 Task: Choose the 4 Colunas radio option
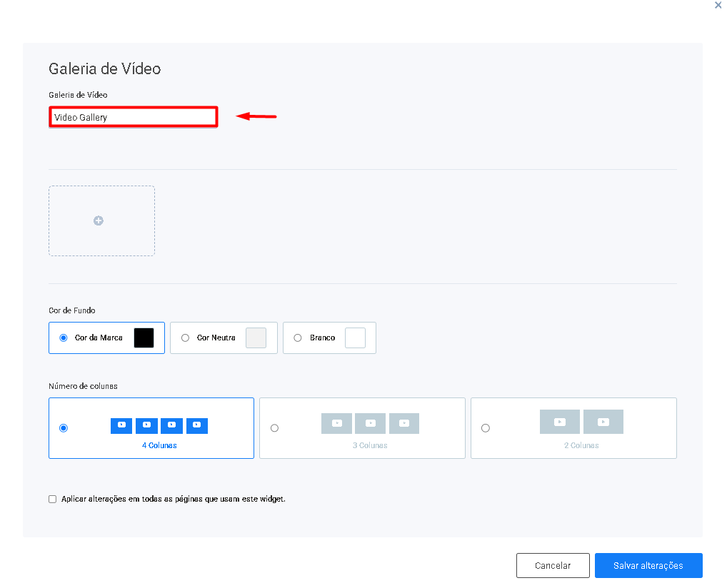pyautogui.click(x=64, y=427)
